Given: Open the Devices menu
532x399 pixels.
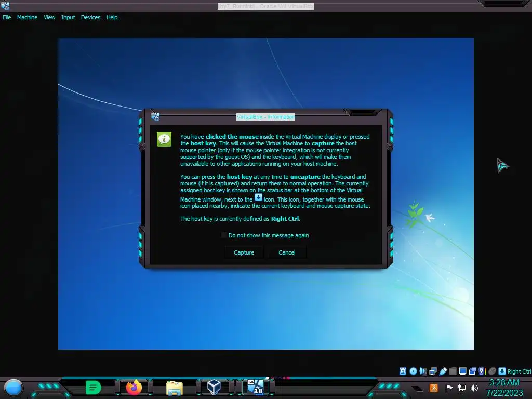Looking at the screenshot, I should pyautogui.click(x=90, y=17).
